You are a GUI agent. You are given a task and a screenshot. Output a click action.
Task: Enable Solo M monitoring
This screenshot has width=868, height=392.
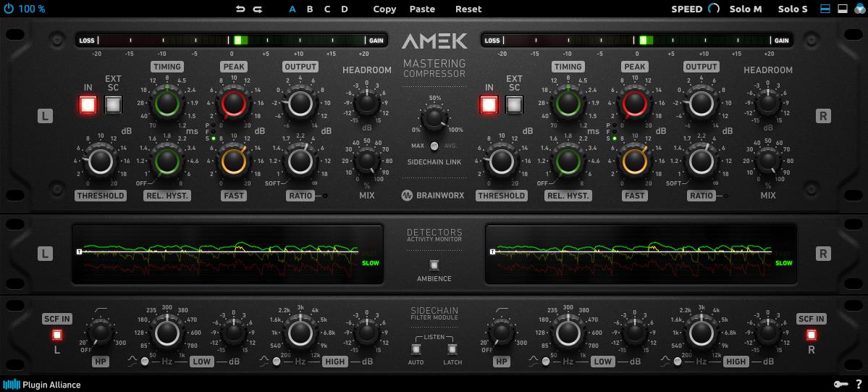click(x=746, y=9)
